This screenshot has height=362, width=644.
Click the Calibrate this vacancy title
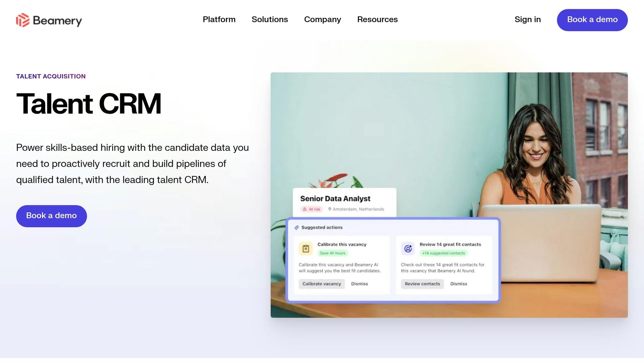[x=342, y=244]
